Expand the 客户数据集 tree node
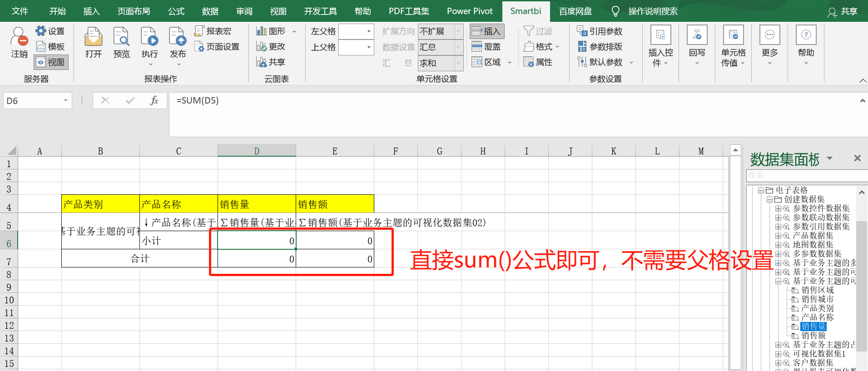This screenshot has height=371, width=868. pos(778,363)
